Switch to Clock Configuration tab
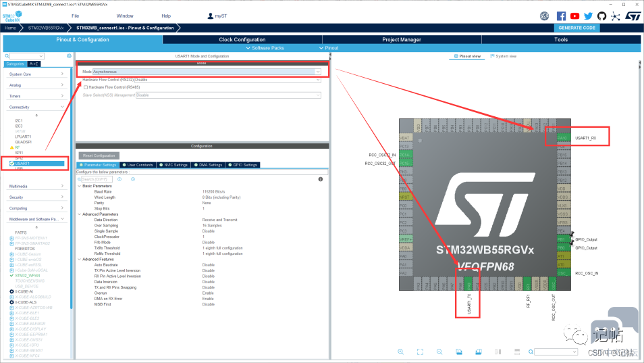 [x=242, y=39]
